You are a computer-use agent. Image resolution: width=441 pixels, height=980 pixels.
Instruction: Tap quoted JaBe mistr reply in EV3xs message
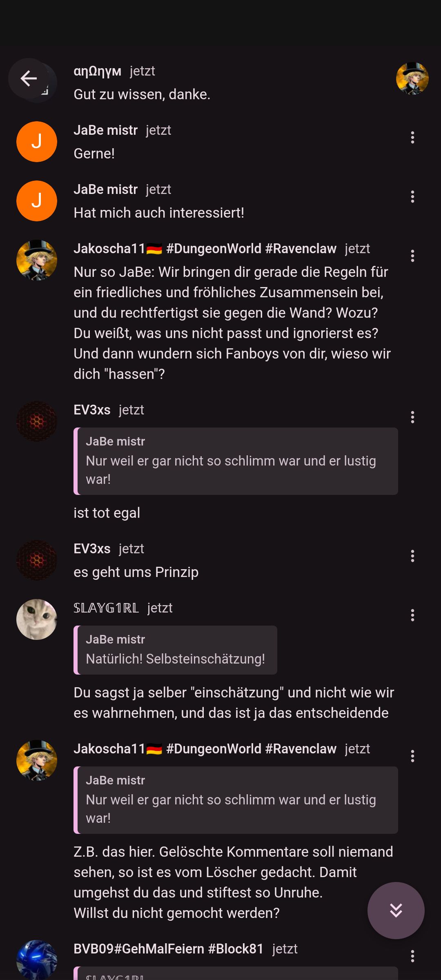click(236, 461)
